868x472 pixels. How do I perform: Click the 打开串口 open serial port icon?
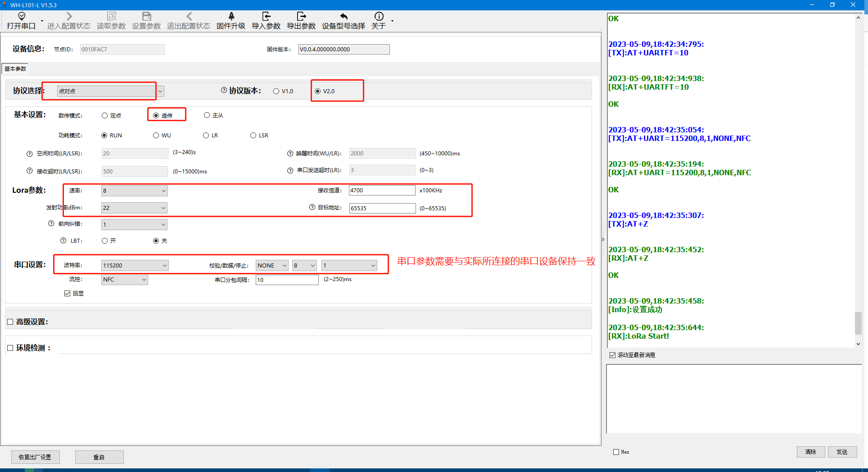(21, 17)
